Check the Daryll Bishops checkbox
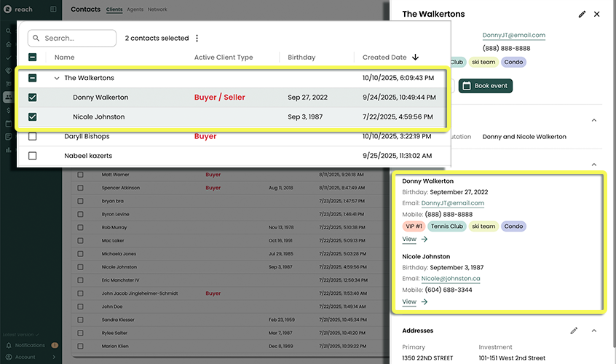 pos(33,136)
